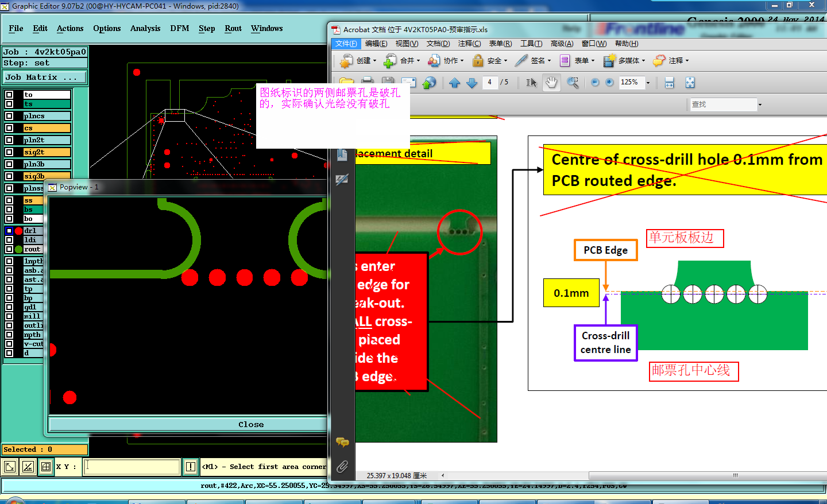Expand the Security (安全) dropdown arrow

click(506, 60)
